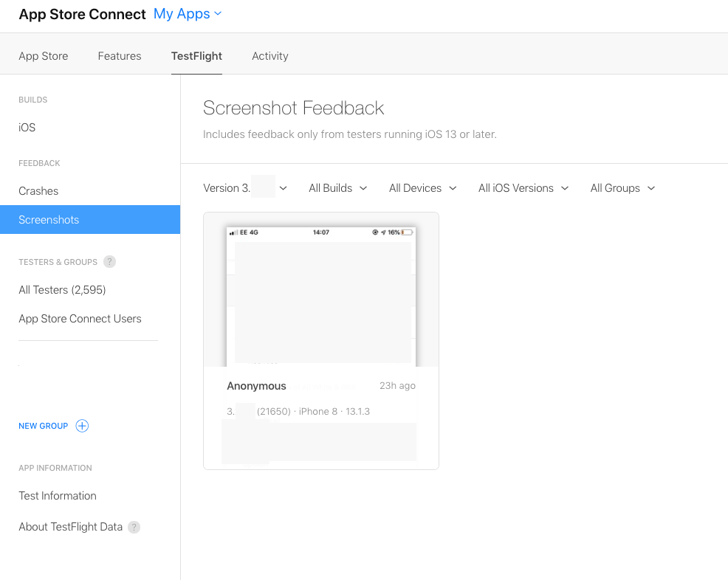The height and width of the screenshot is (580, 728).
Task: Open the Anonymous feedback screenshot thumbnail
Action: 321,296
